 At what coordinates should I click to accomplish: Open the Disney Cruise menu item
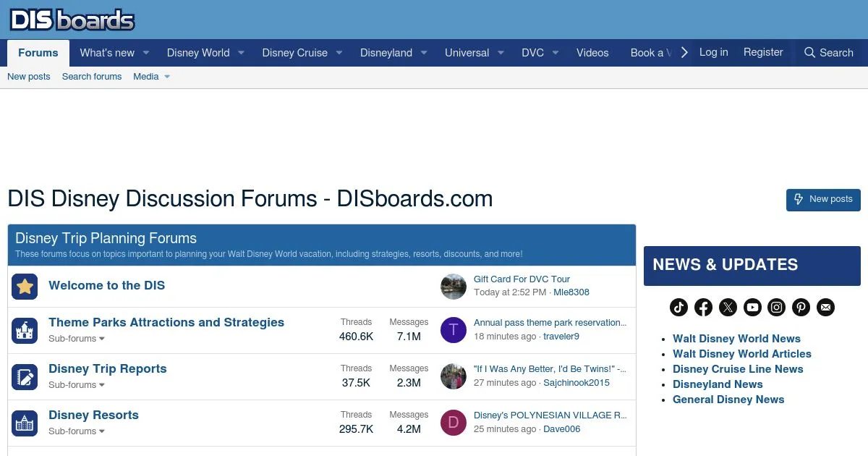[294, 53]
